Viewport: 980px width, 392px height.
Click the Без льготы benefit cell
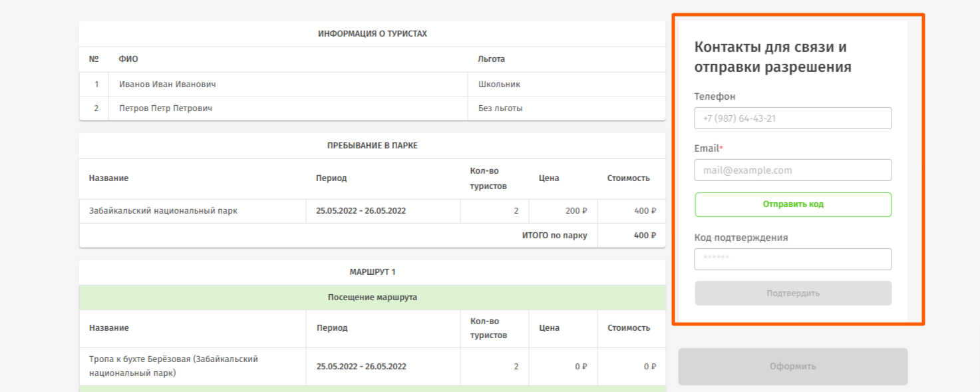tap(500, 108)
